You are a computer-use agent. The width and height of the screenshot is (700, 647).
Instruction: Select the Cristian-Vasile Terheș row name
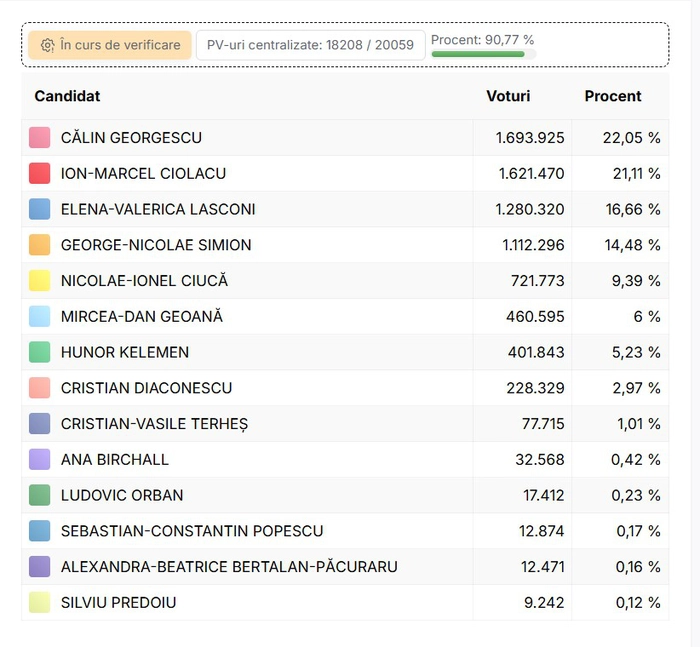pyautogui.click(x=154, y=424)
